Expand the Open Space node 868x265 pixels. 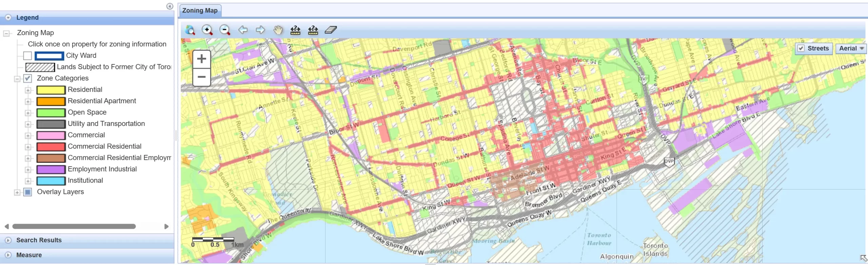click(x=28, y=113)
